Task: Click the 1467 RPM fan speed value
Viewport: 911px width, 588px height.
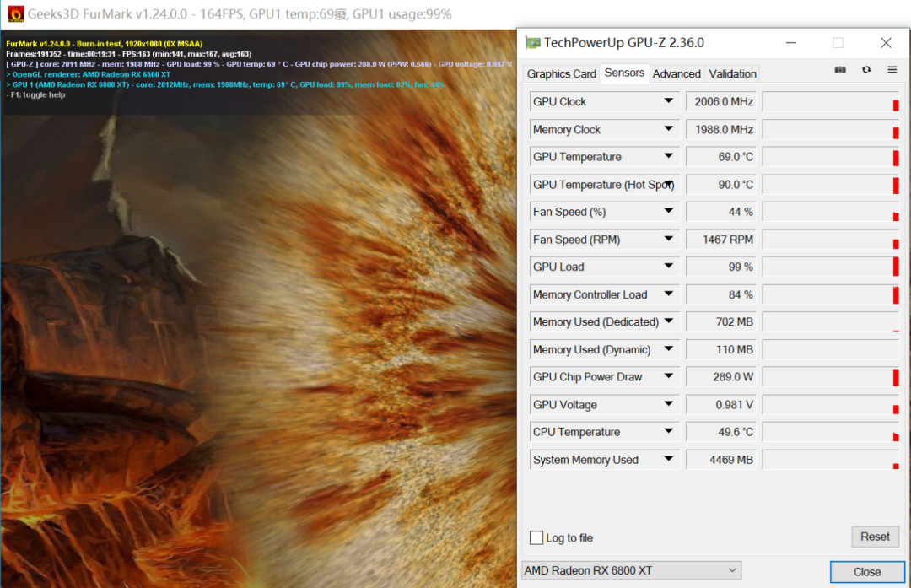Action: point(721,240)
